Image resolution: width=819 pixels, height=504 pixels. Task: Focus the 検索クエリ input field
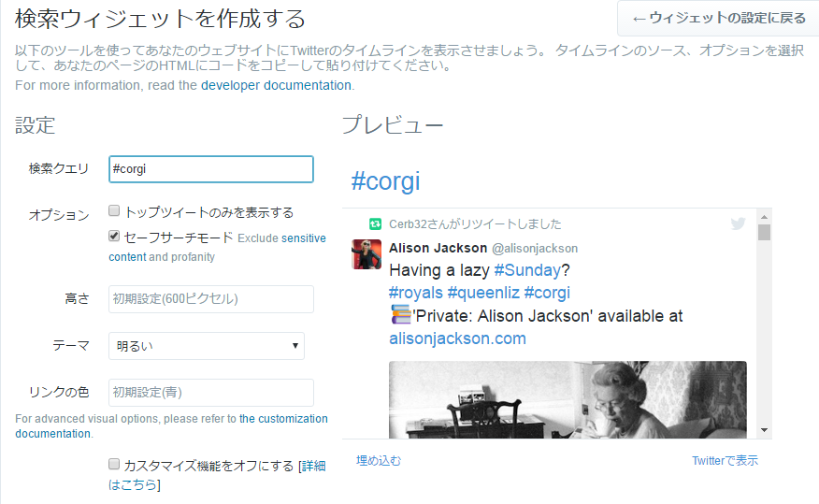(x=210, y=169)
